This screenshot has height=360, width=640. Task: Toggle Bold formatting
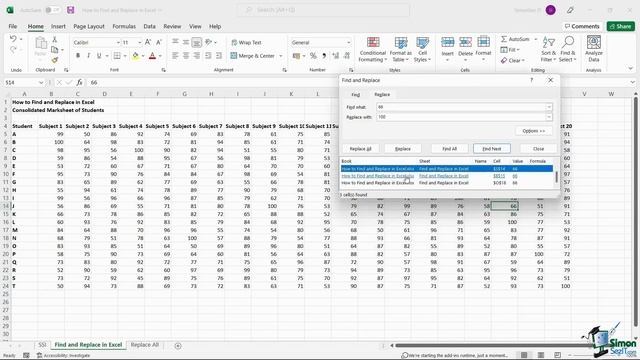[x=78, y=56]
